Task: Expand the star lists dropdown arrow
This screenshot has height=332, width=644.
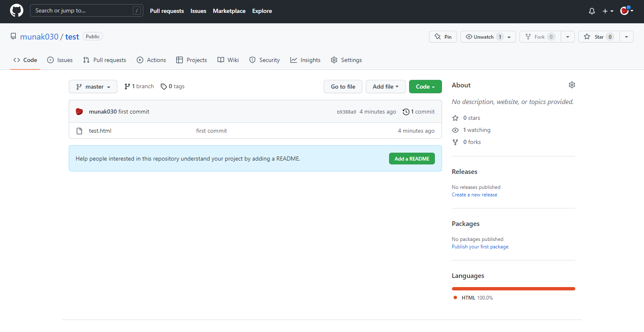Action: [627, 37]
